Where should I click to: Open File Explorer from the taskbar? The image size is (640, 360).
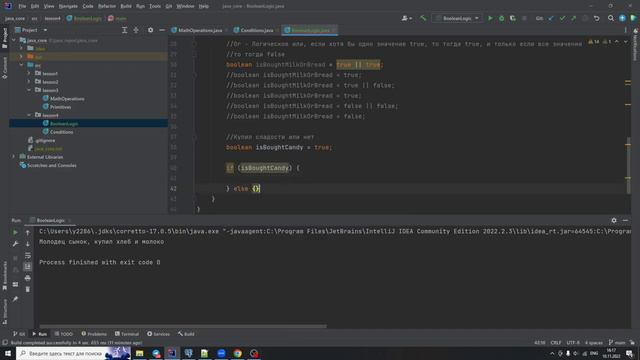(140, 353)
